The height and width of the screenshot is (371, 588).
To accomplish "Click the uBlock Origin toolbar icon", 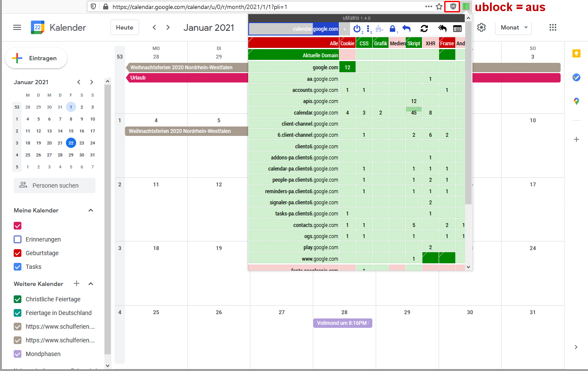I will coord(452,6).
